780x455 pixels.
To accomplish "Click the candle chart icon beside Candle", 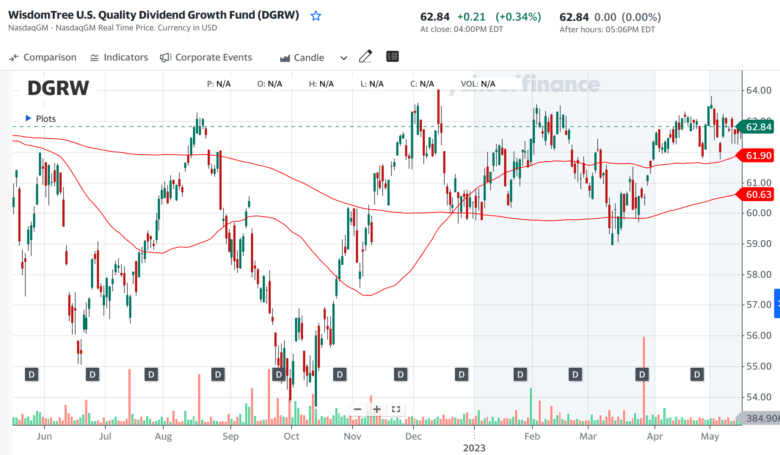I will pos(285,58).
